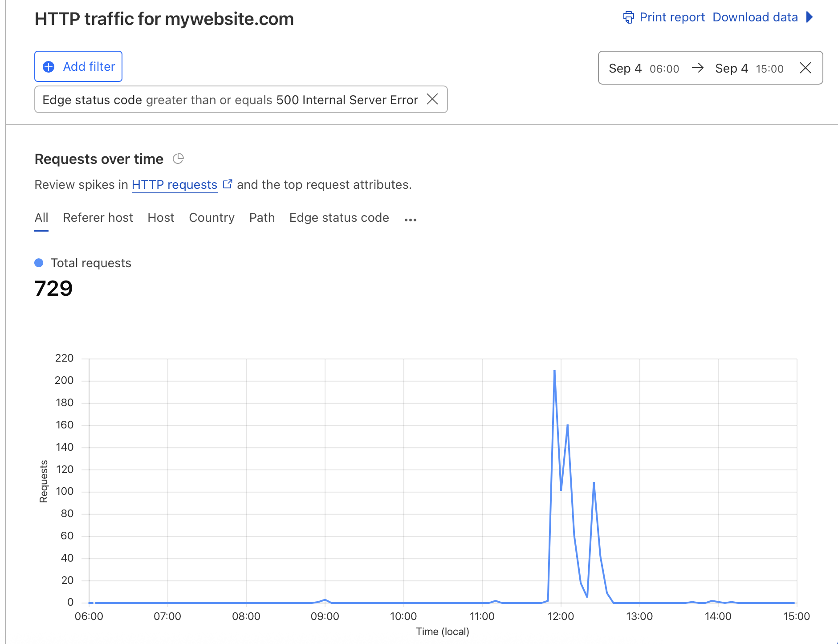Remove the Edge status code filter
838x644 pixels.
pos(432,99)
